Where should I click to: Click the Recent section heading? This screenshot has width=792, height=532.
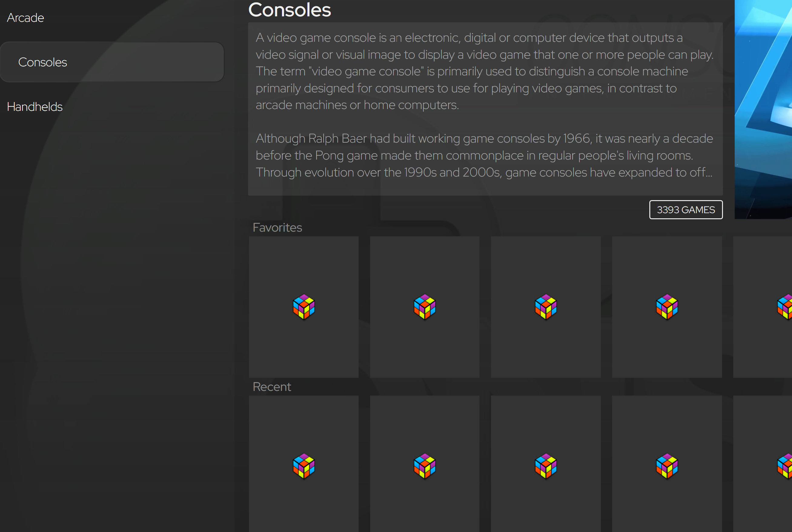272,387
